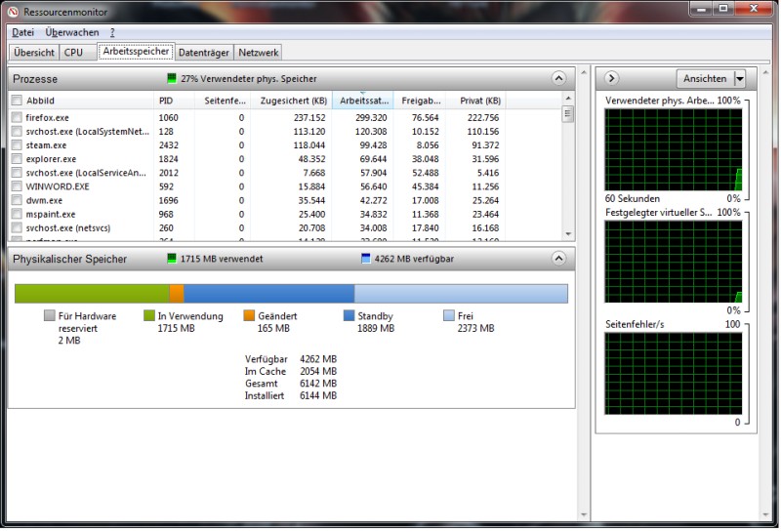Click the orange 'Geändert' legend square
The image size is (781, 532).
[249, 316]
